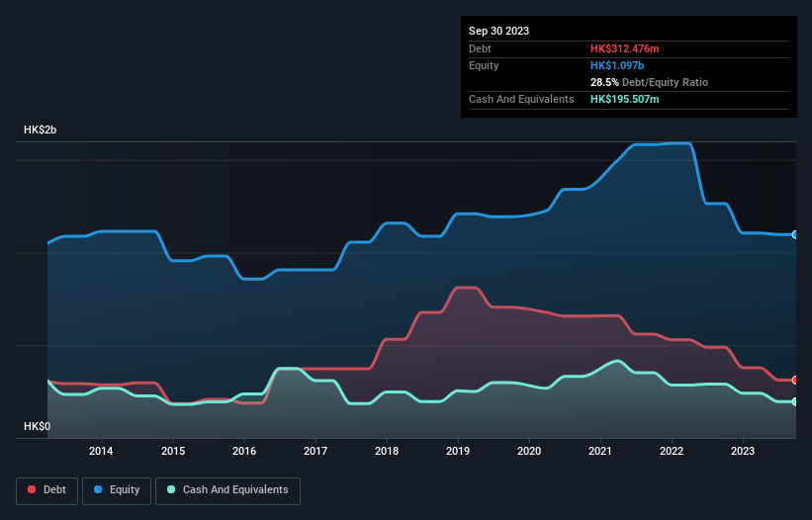Screen dimensions: 812x520
Task: Select the 2019 x-axis label
Action: tap(458, 451)
